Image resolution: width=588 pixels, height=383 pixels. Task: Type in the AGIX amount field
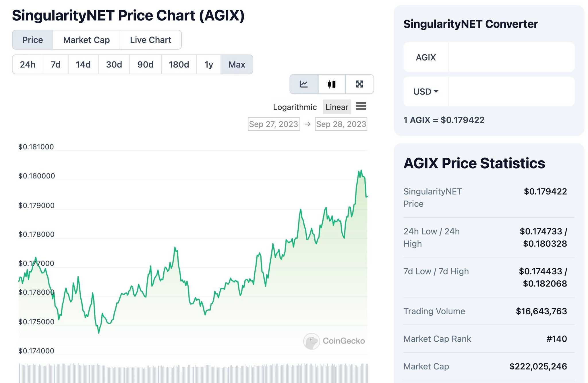click(511, 57)
